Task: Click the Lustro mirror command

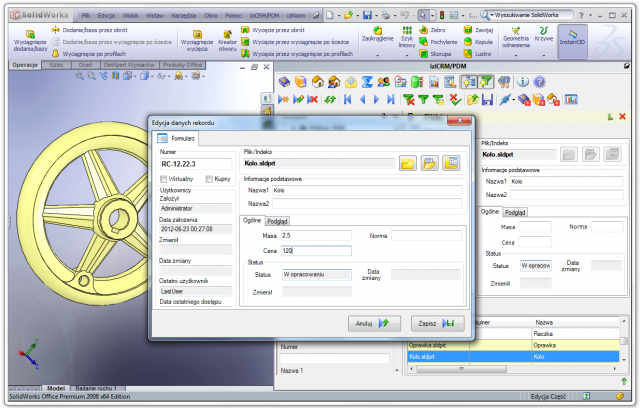Action: 478,53
